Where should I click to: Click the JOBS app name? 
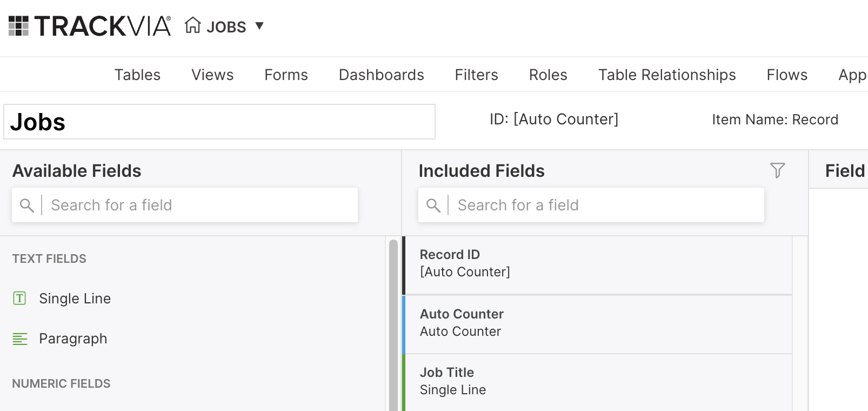[226, 26]
